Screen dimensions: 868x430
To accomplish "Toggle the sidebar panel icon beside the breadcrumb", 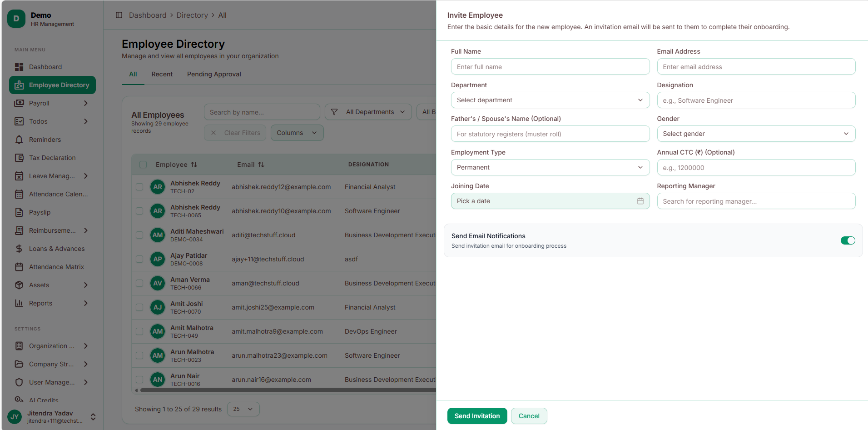I will click(119, 15).
